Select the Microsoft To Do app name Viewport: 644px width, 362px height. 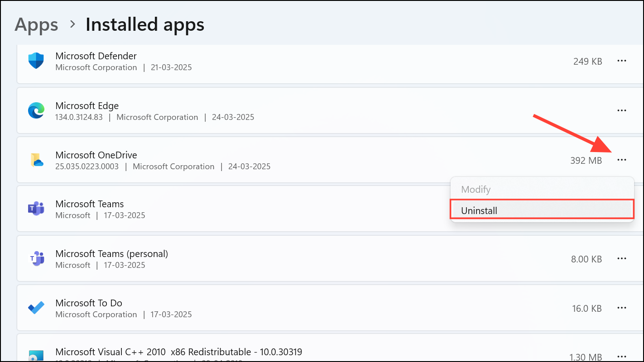pyautogui.click(x=89, y=303)
